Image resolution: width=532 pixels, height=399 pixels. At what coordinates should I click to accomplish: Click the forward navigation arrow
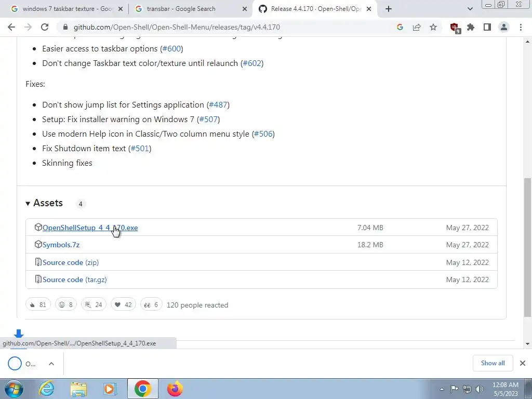click(x=28, y=27)
